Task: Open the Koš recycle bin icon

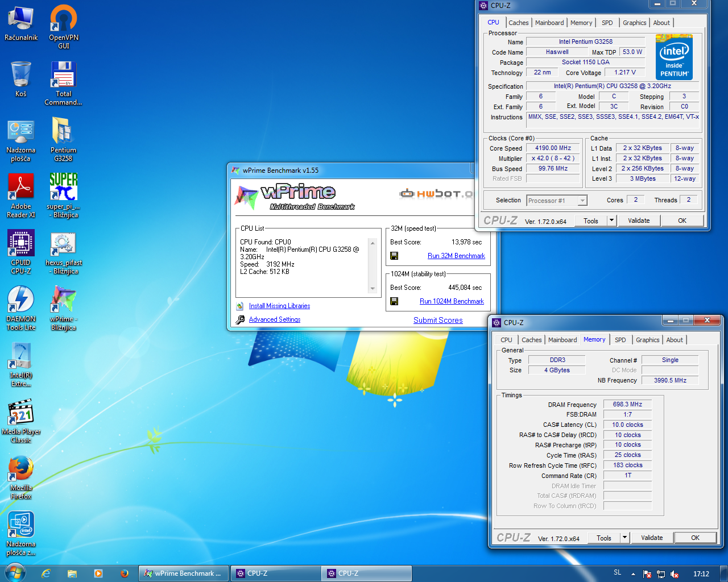Action: pos(21,79)
